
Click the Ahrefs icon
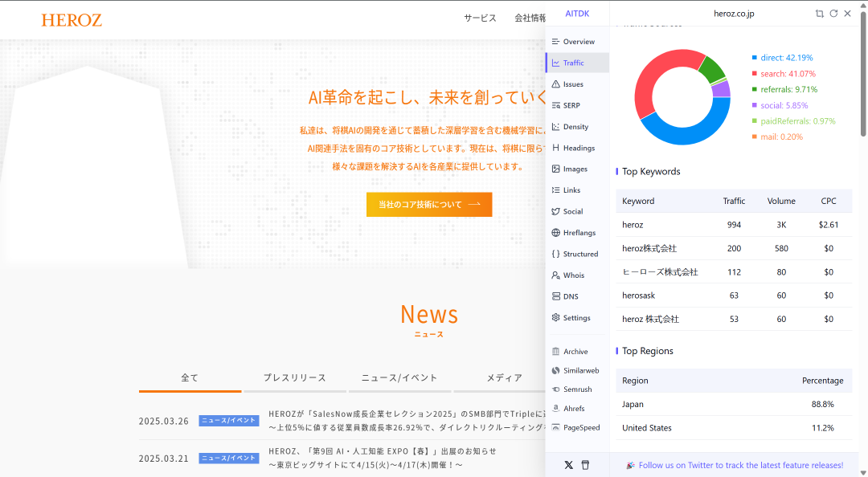(556, 409)
